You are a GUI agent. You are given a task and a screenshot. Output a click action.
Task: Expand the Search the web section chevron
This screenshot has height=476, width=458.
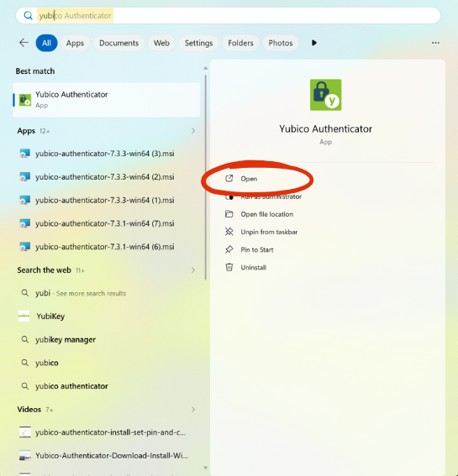[x=193, y=270]
